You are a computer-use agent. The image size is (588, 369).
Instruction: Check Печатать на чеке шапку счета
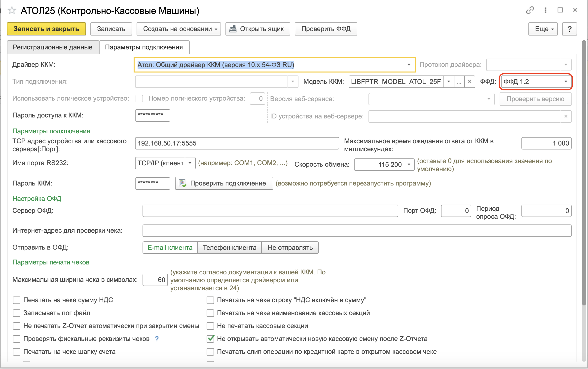coord(17,352)
